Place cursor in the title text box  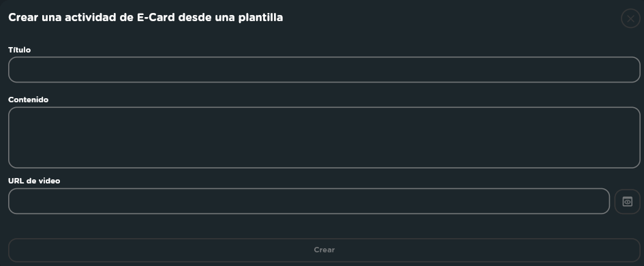coord(324,70)
